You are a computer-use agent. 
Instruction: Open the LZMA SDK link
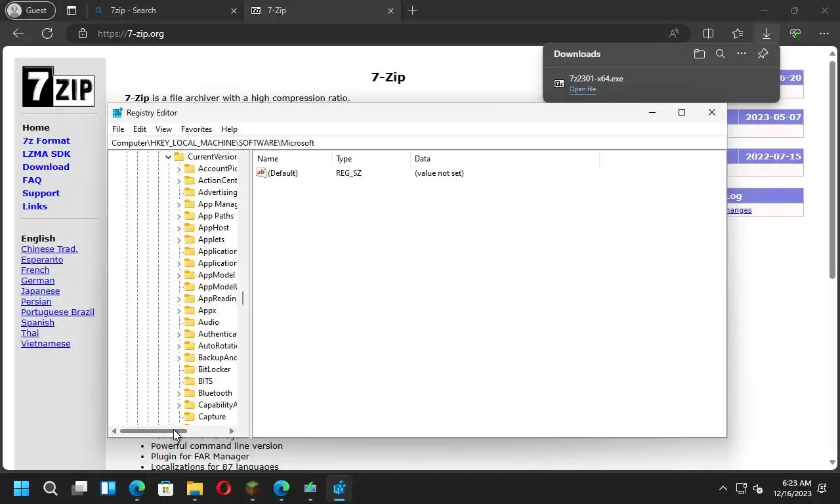(x=47, y=154)
